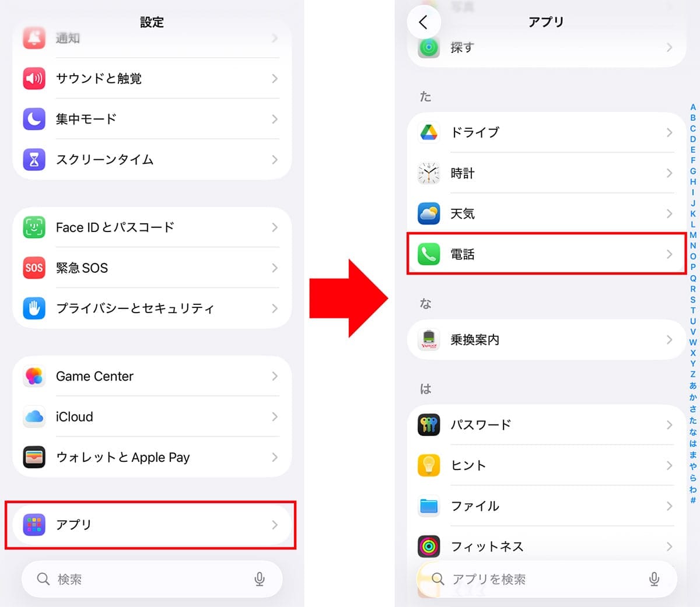Expand the アプリ row chevron
This screenshot has height=607, width=700.
click(275, 525)
